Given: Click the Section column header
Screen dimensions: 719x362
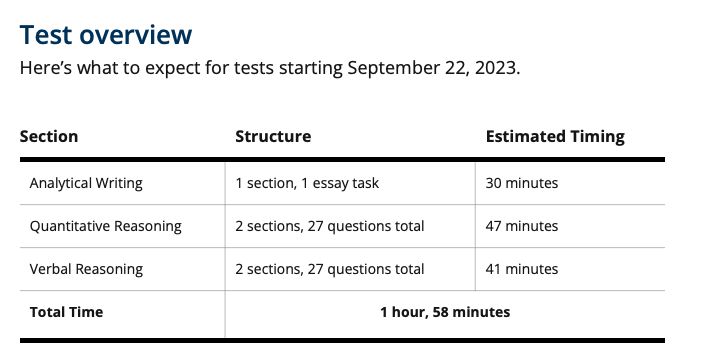Looking at the screenshot, I should click(49, 136).
